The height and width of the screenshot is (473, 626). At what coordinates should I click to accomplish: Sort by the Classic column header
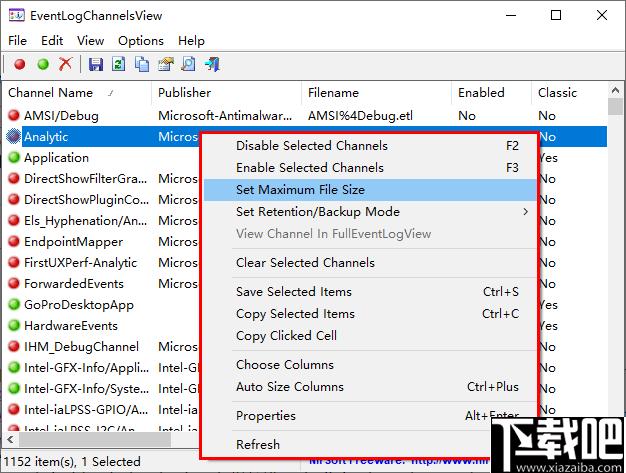(569, 93)
